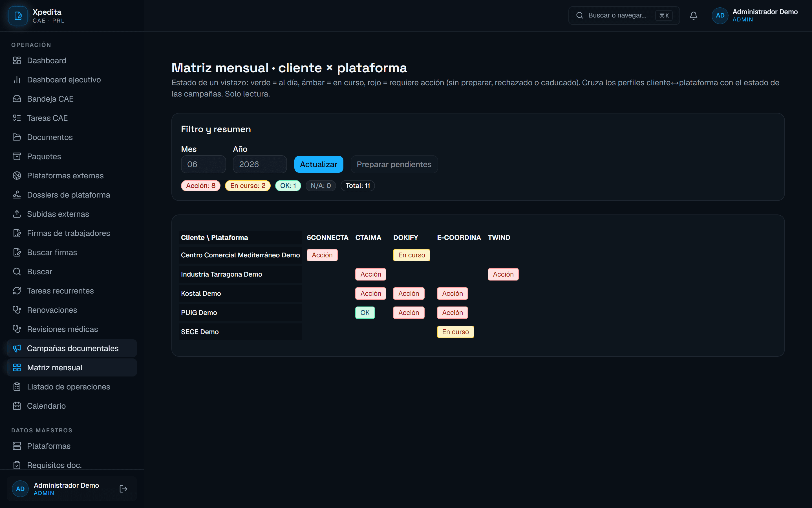Click the Preparar pendientes button

click(x=394, y=164)
